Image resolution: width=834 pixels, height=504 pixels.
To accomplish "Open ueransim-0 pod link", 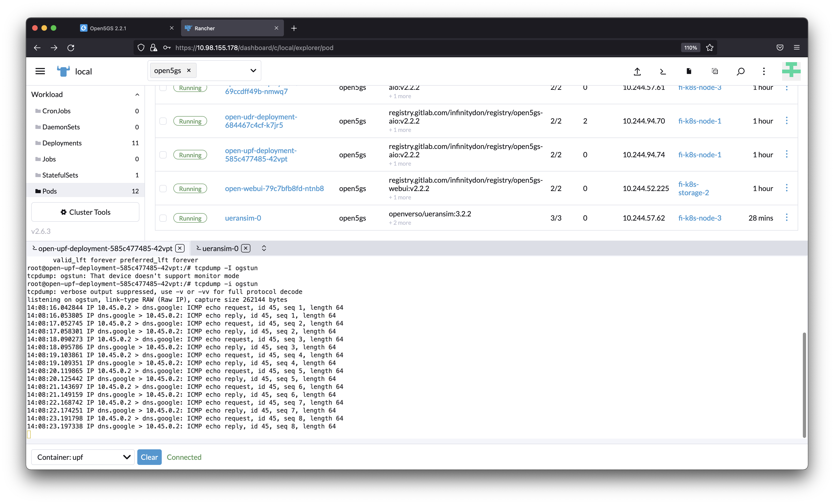I will click(x=243, y=218).
